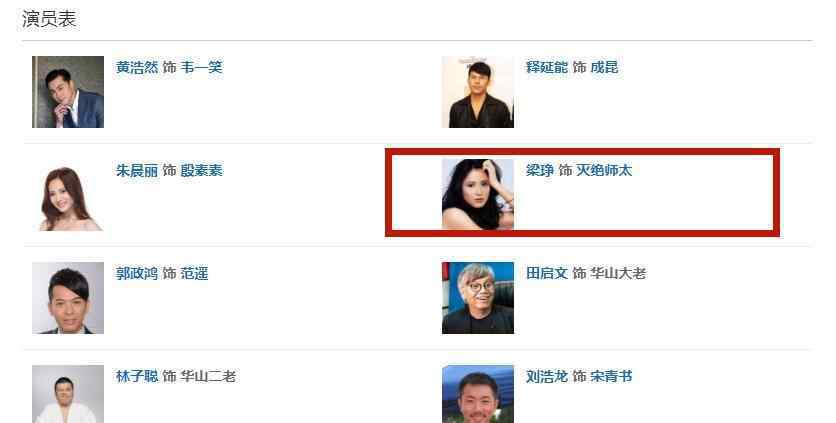Screen dimensions: 836x423
Task: Open the 刘浩龙 actor link
Action: tap(547, 376)
